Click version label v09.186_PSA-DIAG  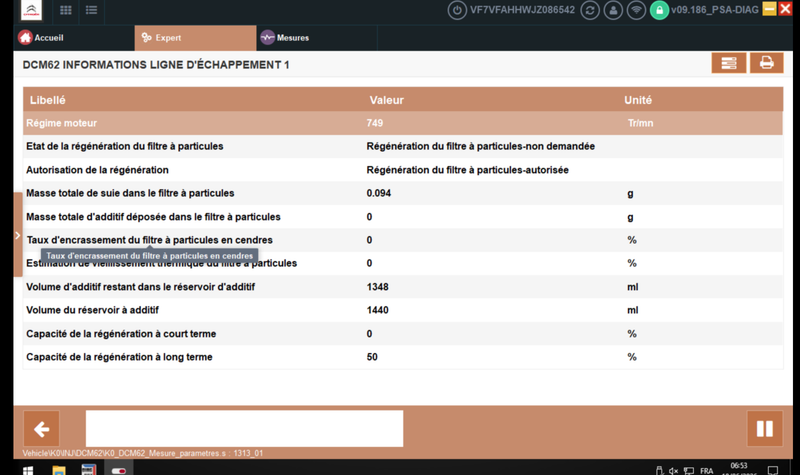715,10
